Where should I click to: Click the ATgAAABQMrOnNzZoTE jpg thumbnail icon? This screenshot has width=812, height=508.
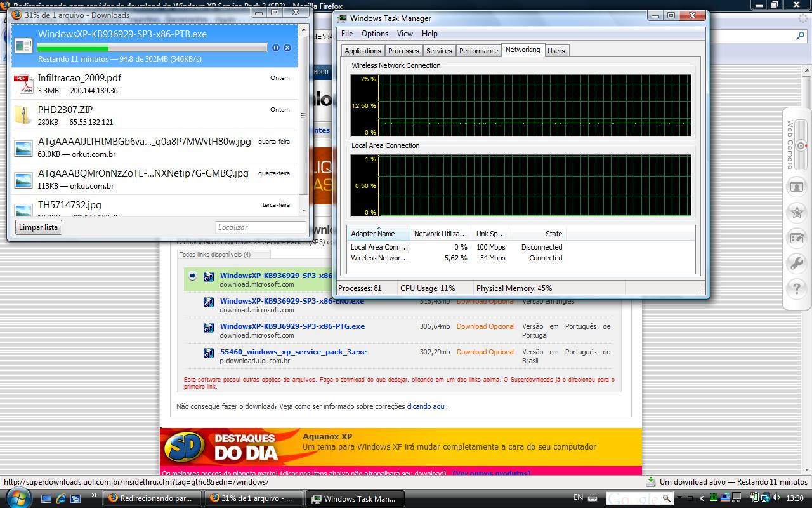click(x=23, y=180)
